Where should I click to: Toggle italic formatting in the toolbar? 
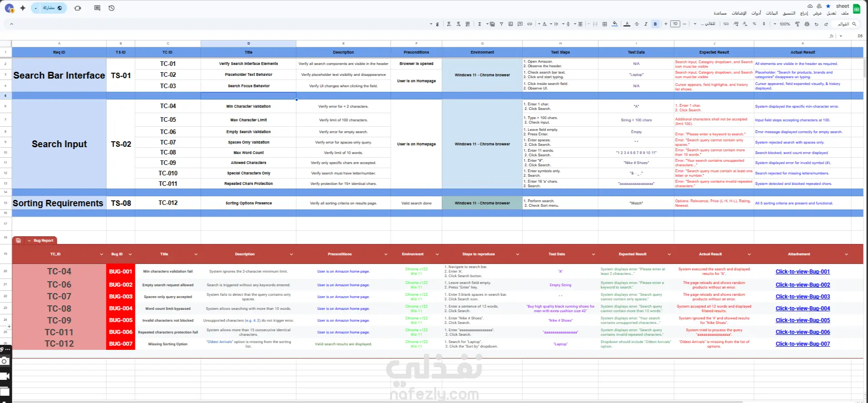tap(645, 24)
